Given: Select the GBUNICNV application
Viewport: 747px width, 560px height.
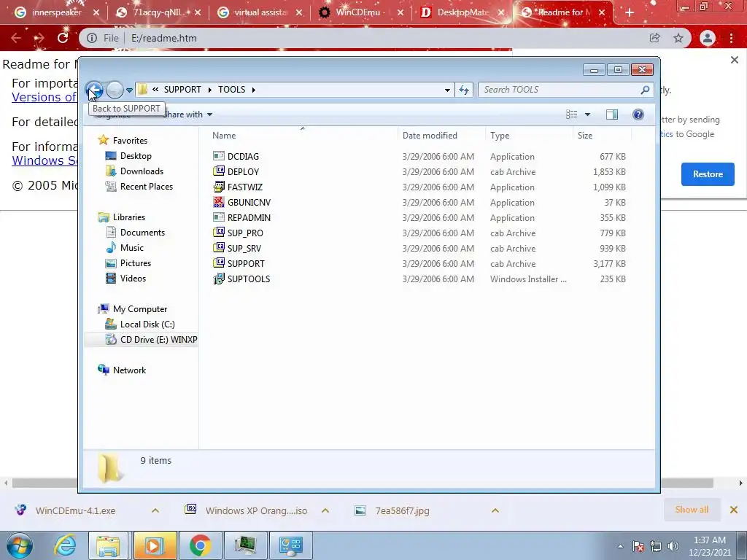Looking at the screenshot, I should [x=249, y=203].
